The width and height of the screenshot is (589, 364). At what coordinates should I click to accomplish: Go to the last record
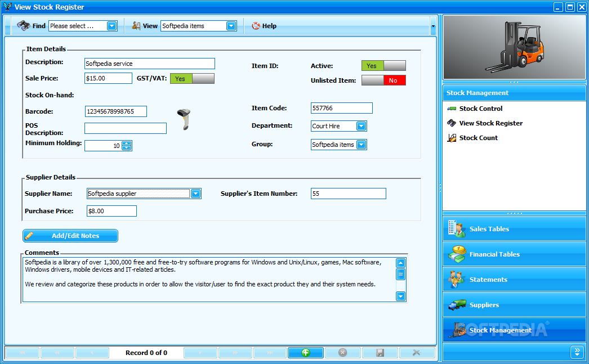point(270,352)
